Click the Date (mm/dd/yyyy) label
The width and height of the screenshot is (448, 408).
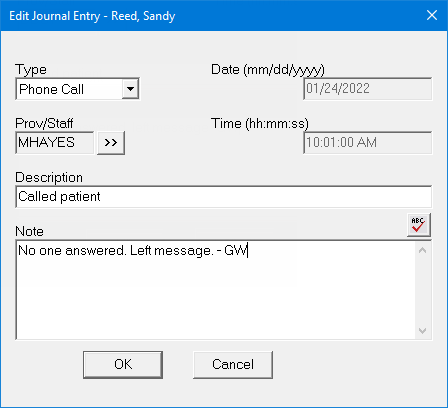tap(268, 70)
